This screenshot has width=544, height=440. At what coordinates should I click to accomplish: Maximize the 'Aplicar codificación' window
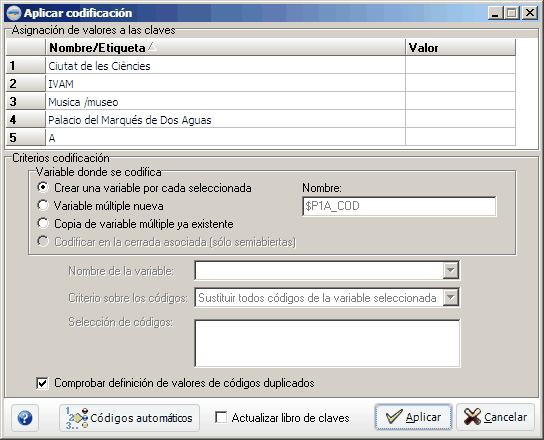coord(512,13)
